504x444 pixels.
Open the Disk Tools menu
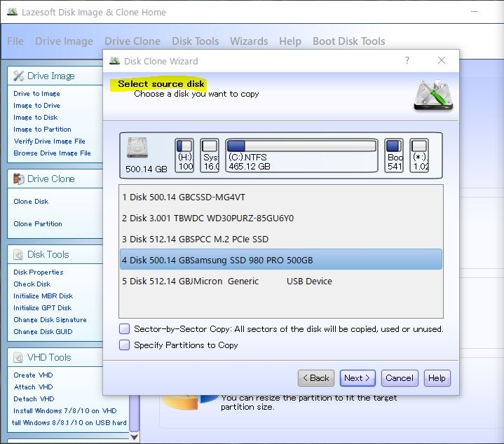coord(196,41)
